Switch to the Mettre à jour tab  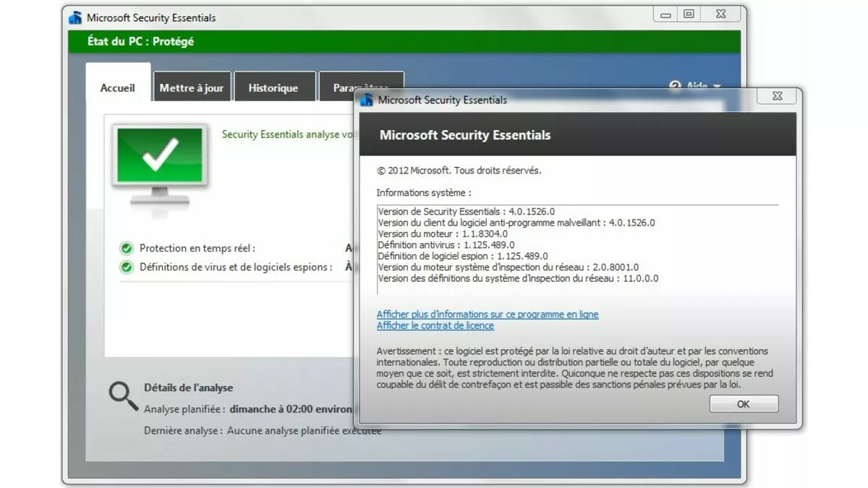point(191,86)
